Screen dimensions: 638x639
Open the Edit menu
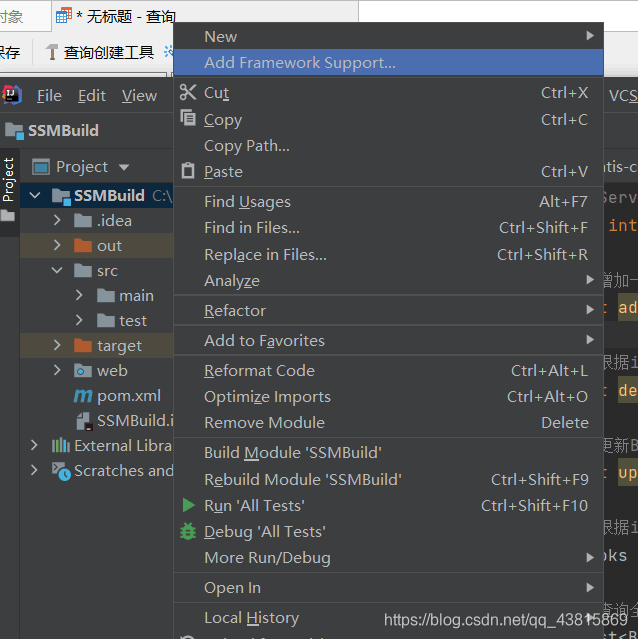92,96
